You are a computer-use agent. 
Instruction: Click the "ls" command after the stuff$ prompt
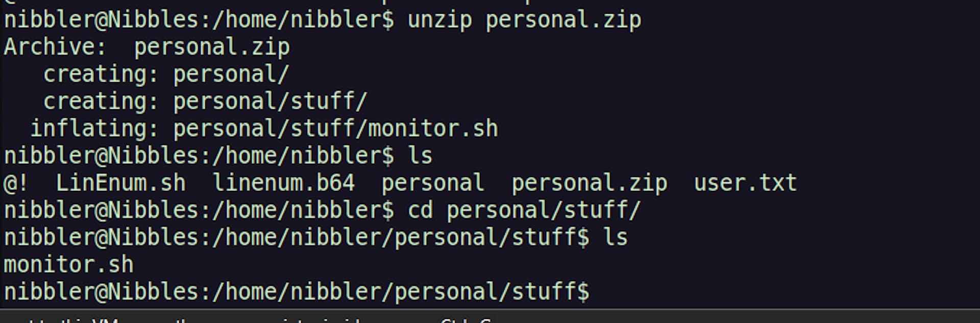click(x=615, y=238)
